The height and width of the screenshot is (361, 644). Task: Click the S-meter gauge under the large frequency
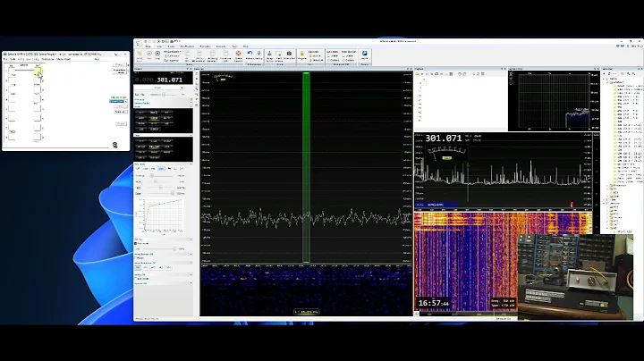[x=446, y=153]
